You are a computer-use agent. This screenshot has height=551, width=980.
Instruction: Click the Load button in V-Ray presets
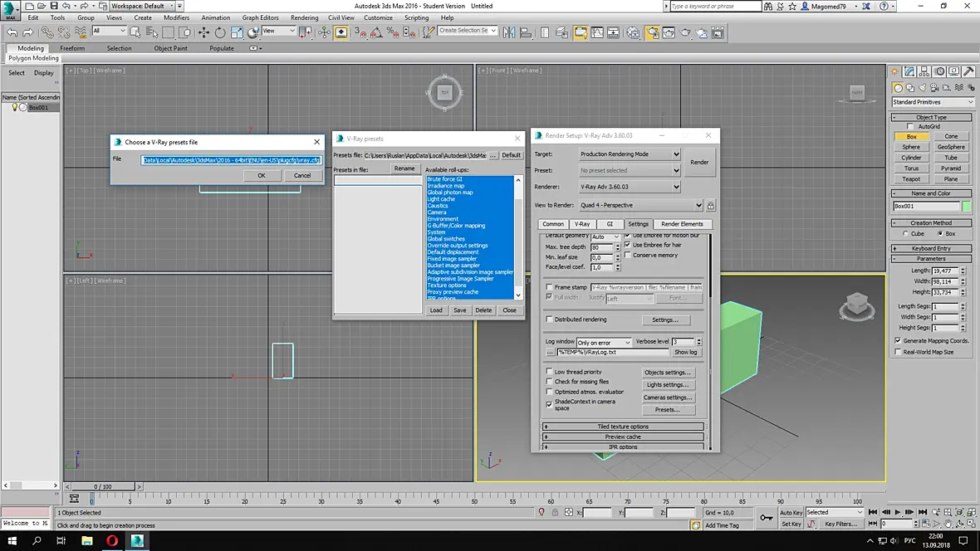(436, 310)
